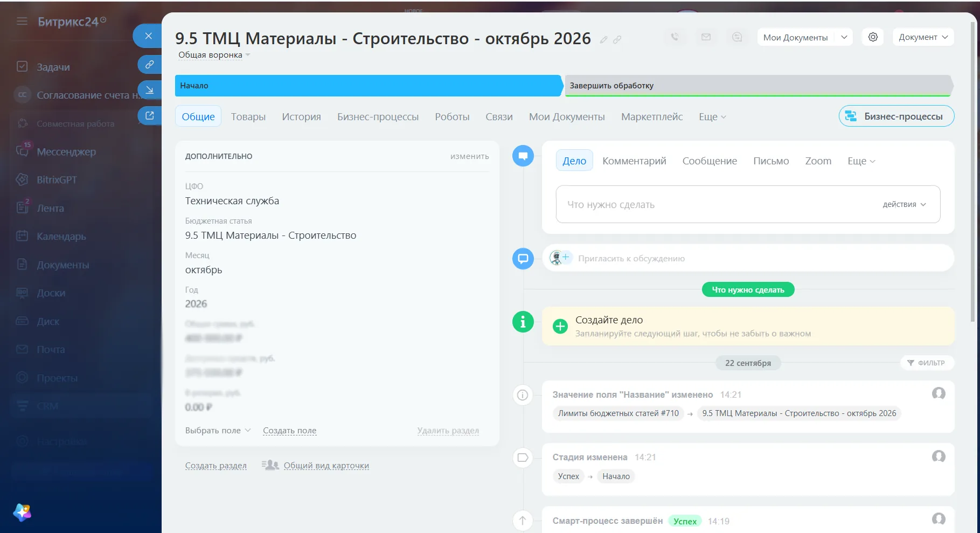
Task: Switch to the Роботы tab
Action: (452, 117)
